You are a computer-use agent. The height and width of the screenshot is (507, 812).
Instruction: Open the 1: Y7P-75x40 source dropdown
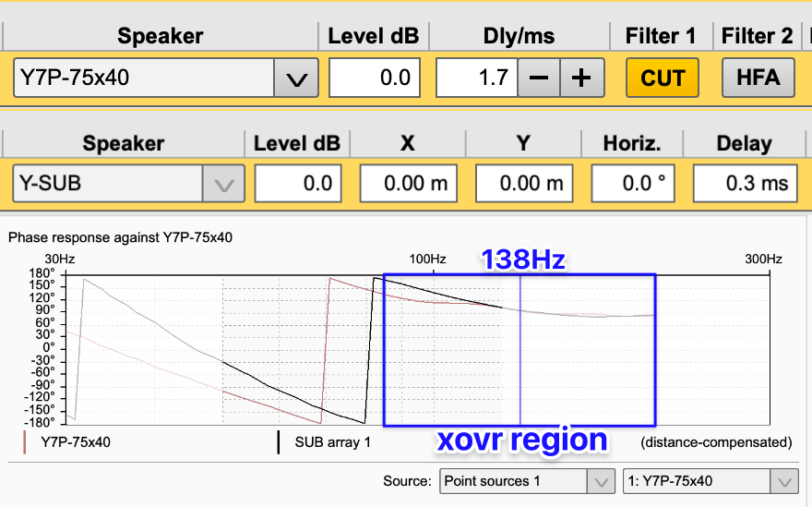pyautogui.click(x=710, y=481)
